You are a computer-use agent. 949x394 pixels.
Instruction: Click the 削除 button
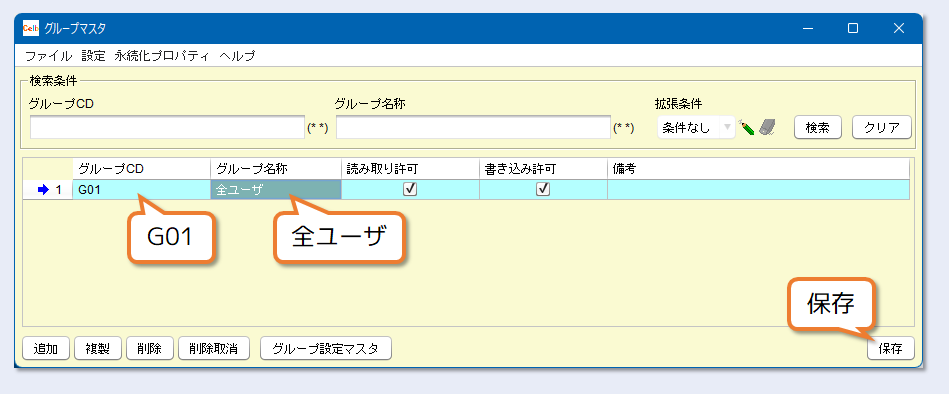click(x=149, y=349)
